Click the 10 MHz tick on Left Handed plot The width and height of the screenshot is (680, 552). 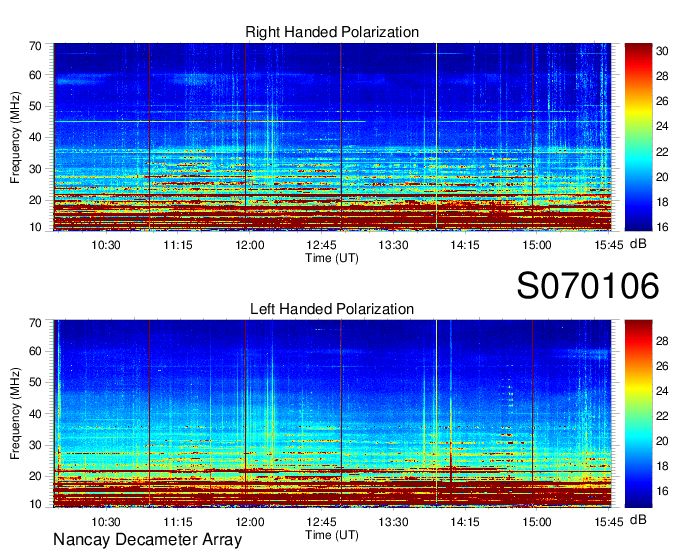[35, 504]
